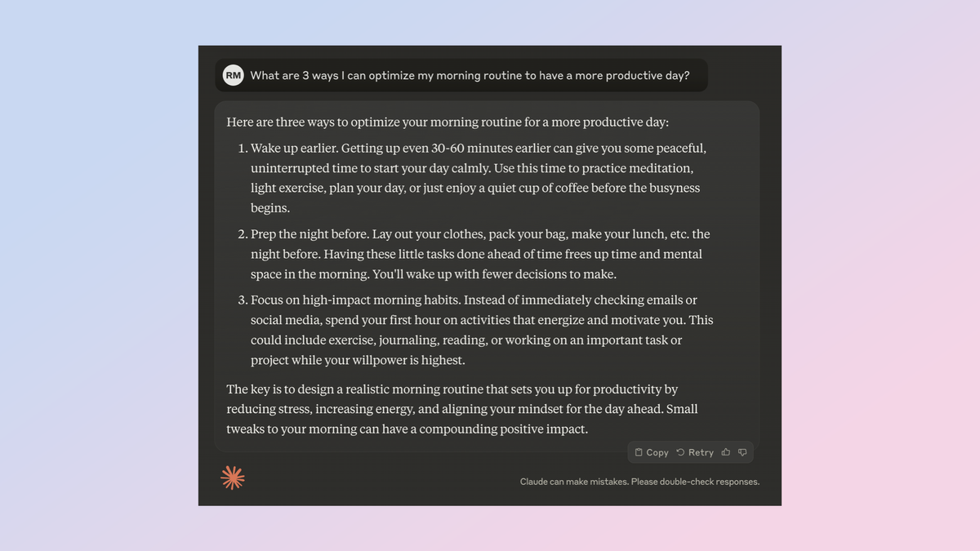Click the closing paragraph about small tweaks
Image resolution: width=980 pixels, height=551 pixels.
point(461,408)
